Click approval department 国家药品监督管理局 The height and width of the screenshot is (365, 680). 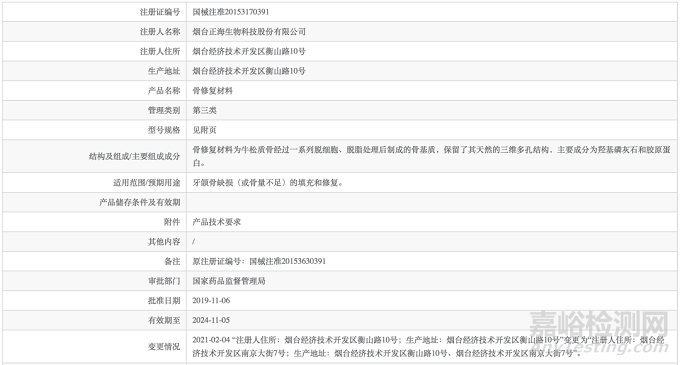[229, 281]
